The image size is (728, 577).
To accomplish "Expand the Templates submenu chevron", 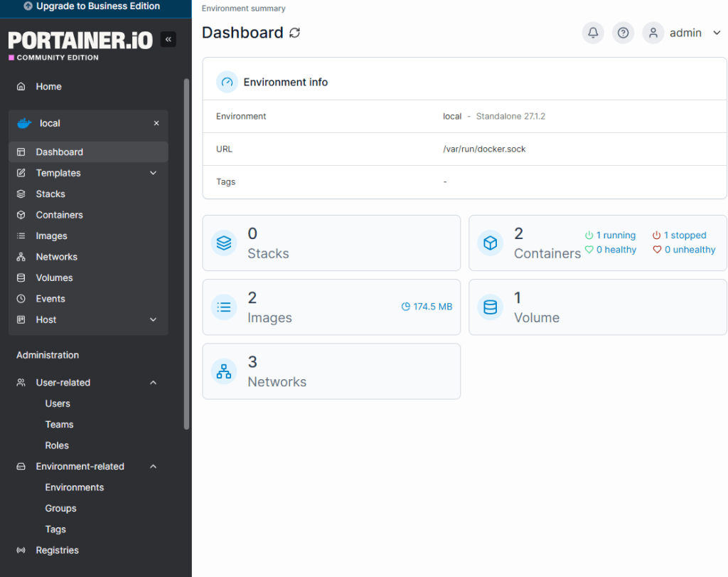I will pyautogui.click(x=153, y=173).
